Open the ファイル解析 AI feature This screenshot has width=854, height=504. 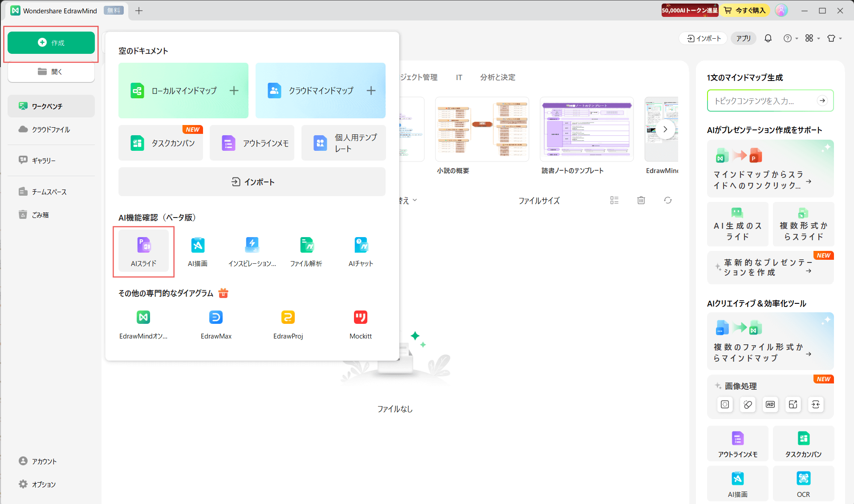[x=306, y=251]
